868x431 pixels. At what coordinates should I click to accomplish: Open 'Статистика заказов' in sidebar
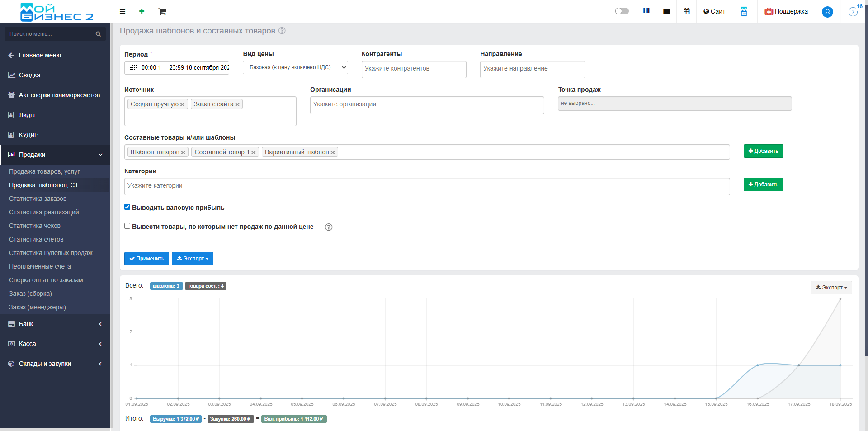pos(38,199)
